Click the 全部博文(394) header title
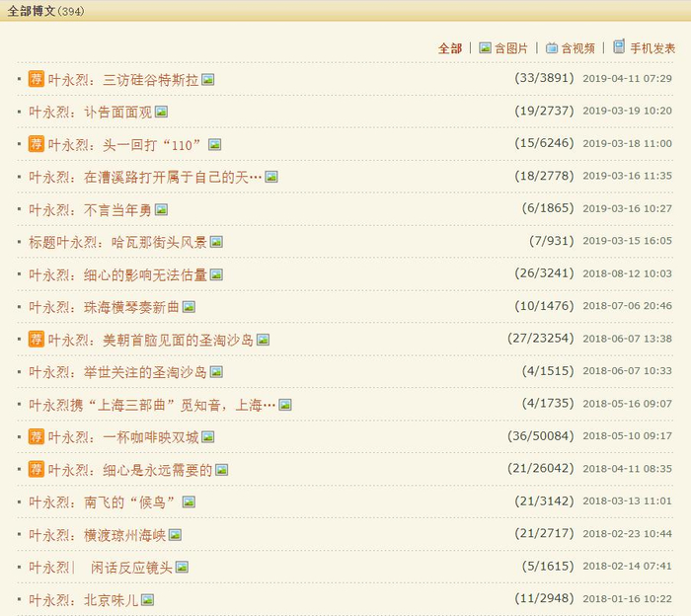 [x=45, y=11]
